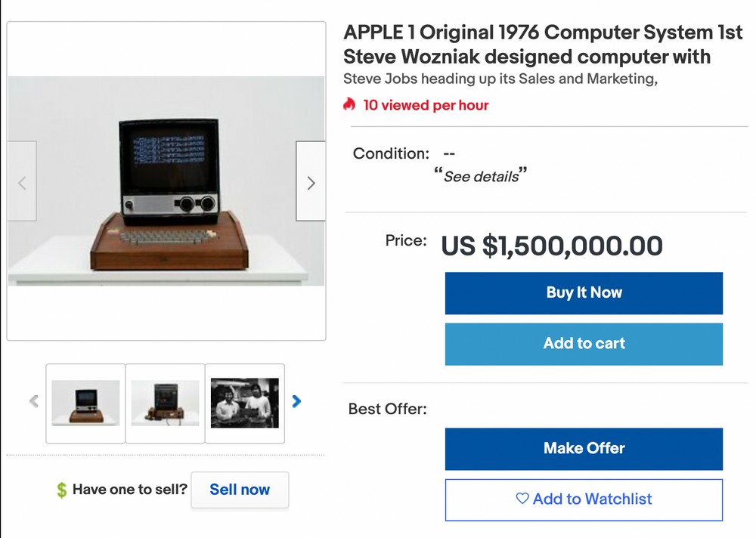Click the heart icon inside Add to Watchlist
The width and height of the screenshot is (756, 538).
pos(521,499)
